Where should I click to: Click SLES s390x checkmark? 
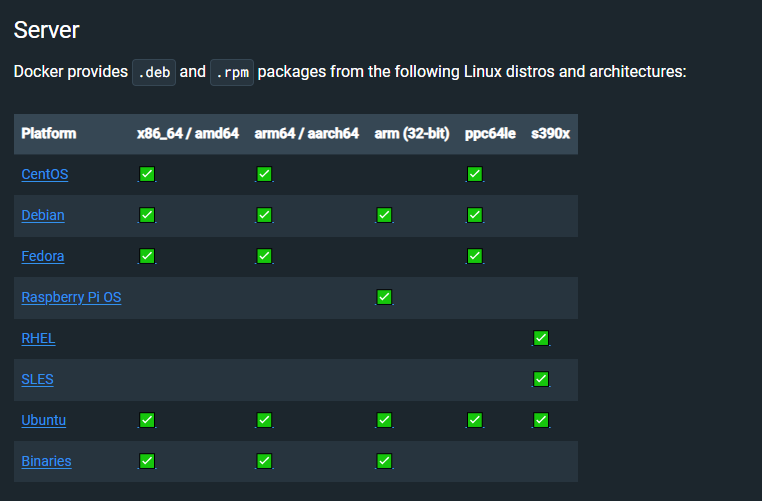pyautogui.click(x=541, y=379)
